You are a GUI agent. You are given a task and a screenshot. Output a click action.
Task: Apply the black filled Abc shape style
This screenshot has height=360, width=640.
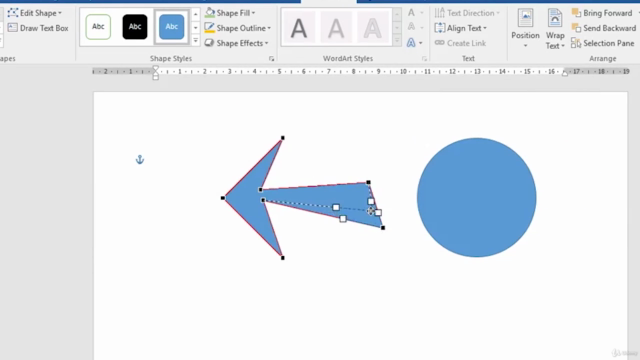(135, 27)
